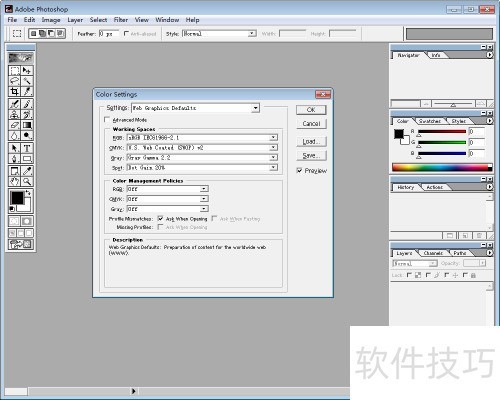
Task: Switch to the Actions tab
Action: 435,187
